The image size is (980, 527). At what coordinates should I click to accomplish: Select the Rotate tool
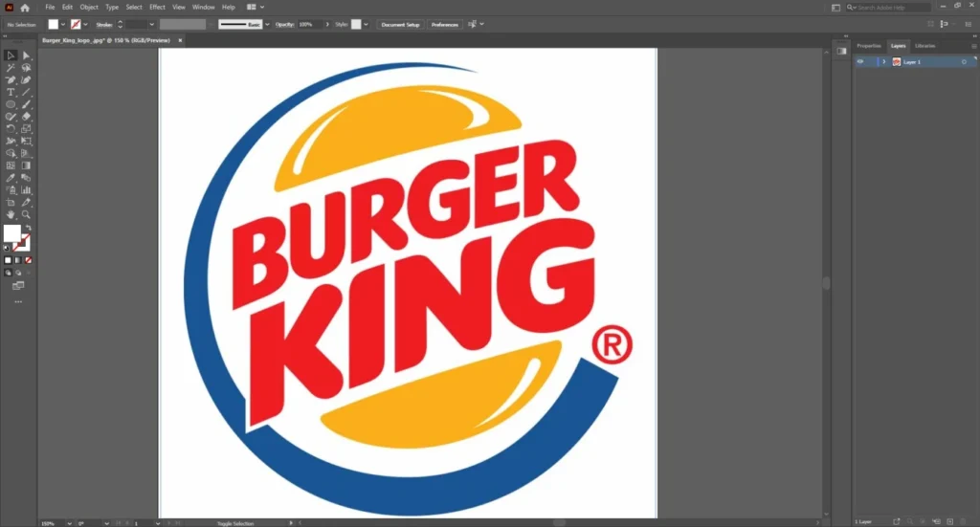pyautogui.click(x=11, y=128)
